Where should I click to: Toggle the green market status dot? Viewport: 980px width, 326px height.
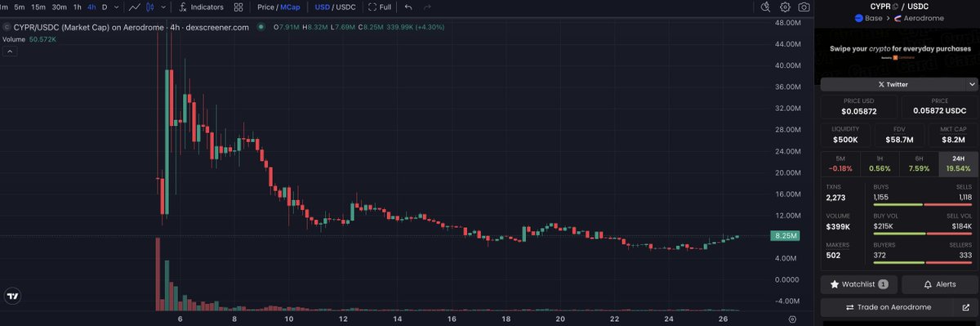point(261,27)
